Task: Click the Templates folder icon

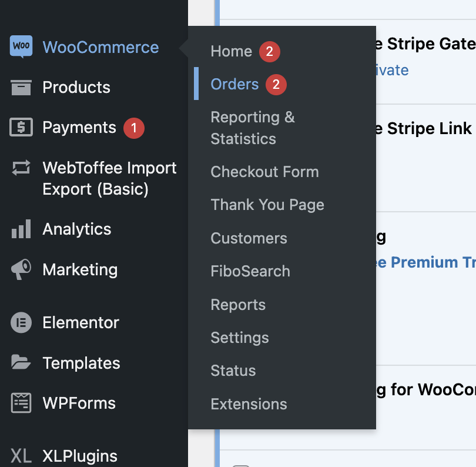Action: 21,363
